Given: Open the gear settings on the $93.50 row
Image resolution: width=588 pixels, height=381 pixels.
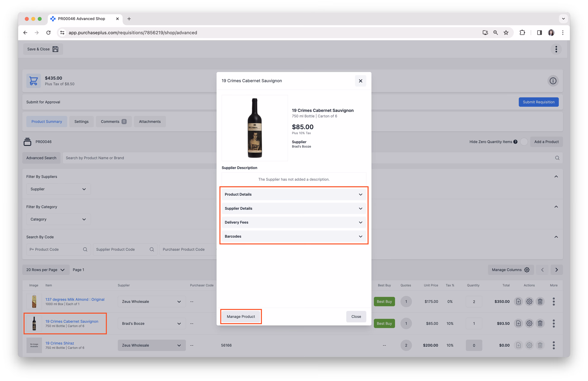Looking at the screenshot, I should 529,324.
